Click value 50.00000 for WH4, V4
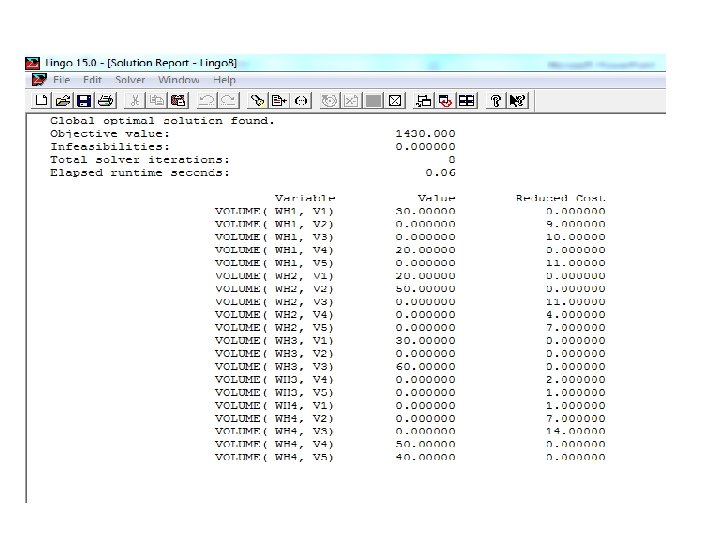 [x=425, y=444]
